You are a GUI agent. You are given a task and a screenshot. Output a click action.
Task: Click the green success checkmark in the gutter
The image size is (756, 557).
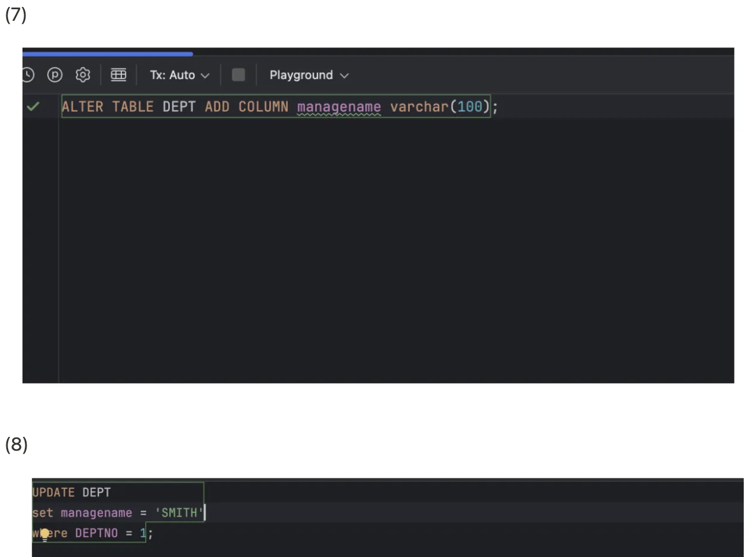pyautogui.click(x=33, y=106)
